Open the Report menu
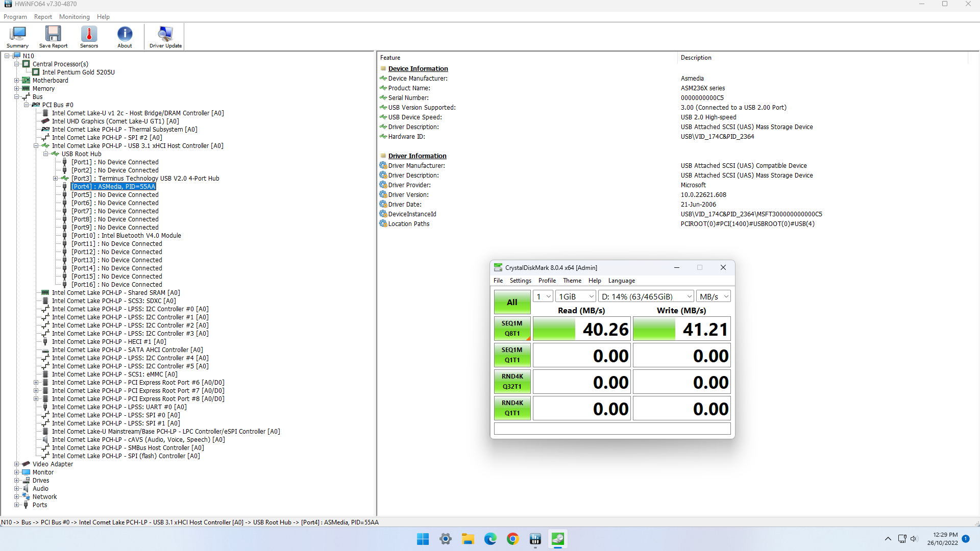Image resolution: width=980 pixels, height=551 pixels. point(43,17)
